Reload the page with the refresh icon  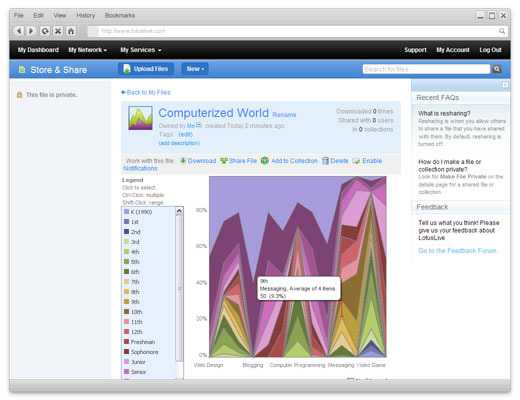coord(45,31)
